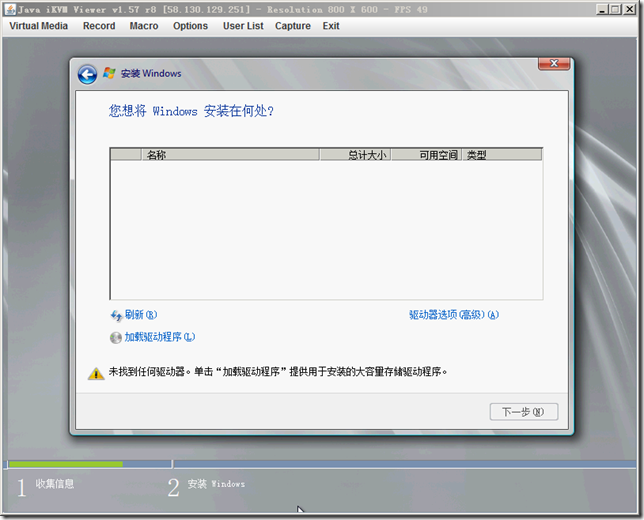644x520 pixels.
Task: Click the 收集信息 step label
Action: coord(55,484)
